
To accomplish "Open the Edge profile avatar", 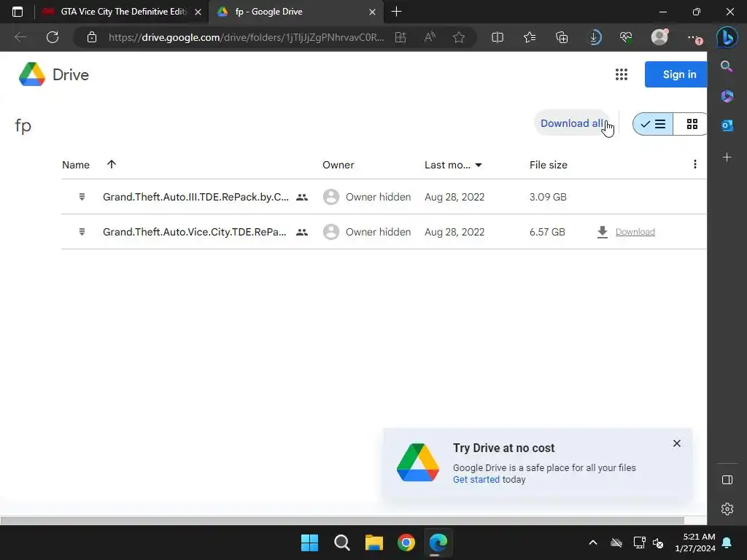I will pyautogui.click(x=659, y=36).
